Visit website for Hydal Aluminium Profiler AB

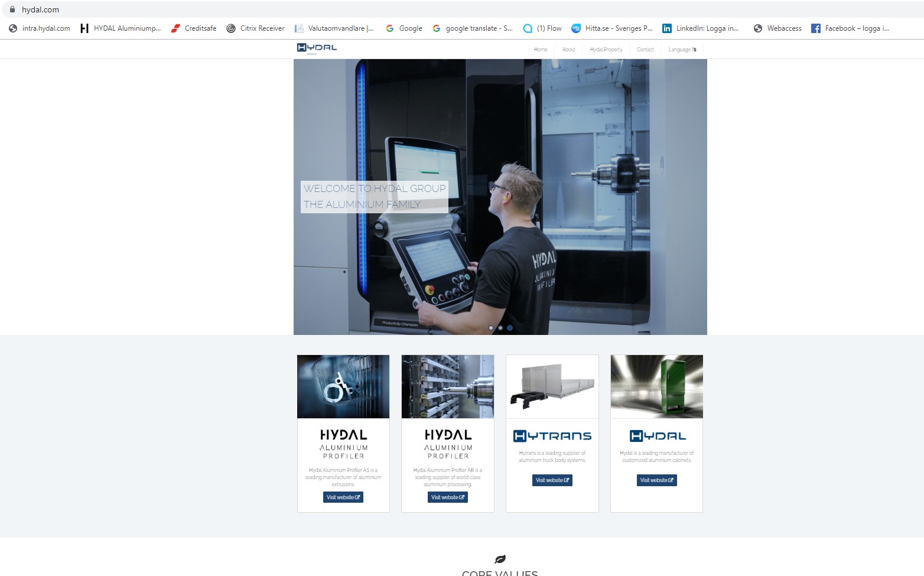click(x=448, y=497)
